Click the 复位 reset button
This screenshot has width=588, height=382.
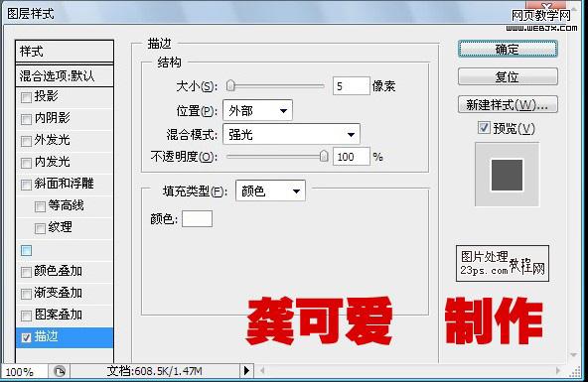pos(508,76)
